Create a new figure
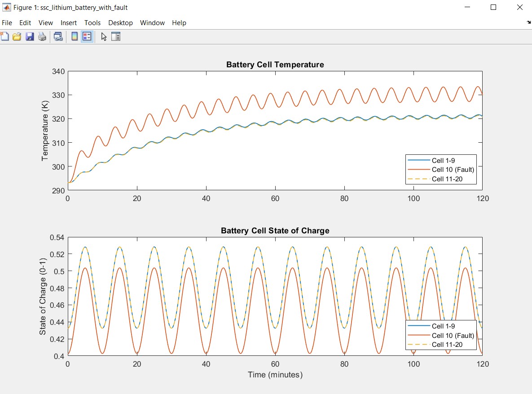 coord(5,36)
